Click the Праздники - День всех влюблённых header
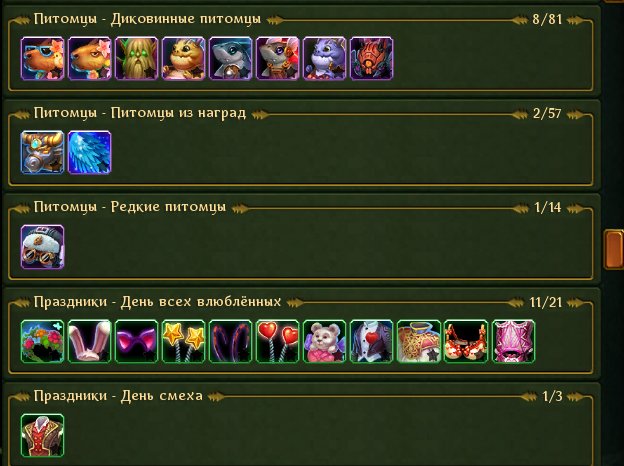The width and height of the screenshot is (624, 466). (157, 302)
